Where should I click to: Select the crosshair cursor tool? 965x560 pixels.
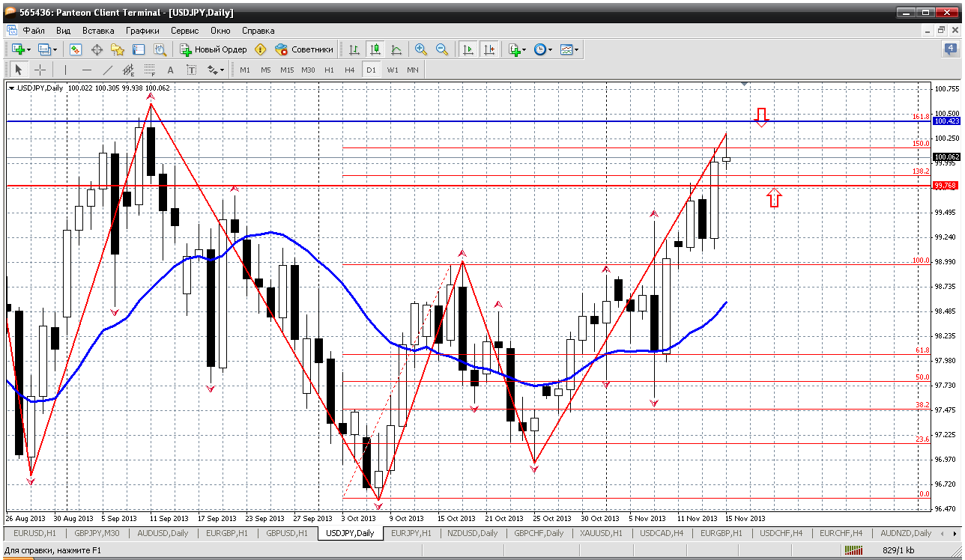click(40, 70)
